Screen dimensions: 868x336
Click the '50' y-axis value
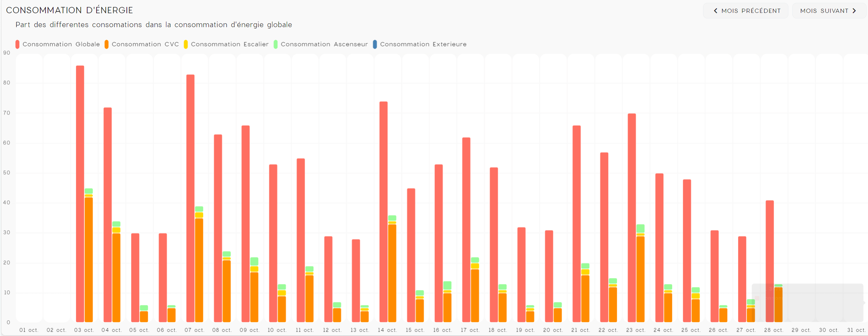[7, 173]
